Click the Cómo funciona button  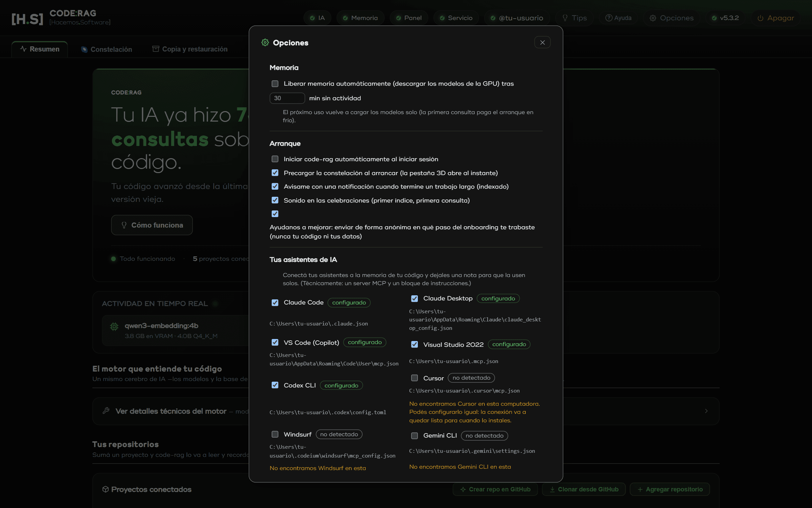click(x=152, y=225)
